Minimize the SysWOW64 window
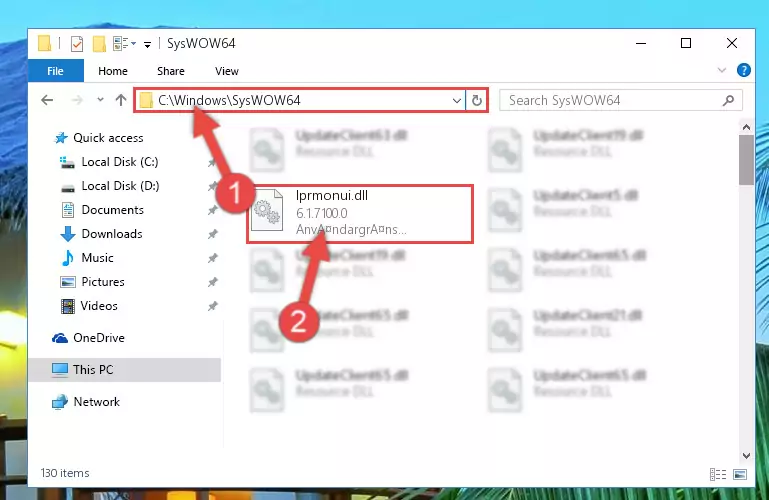 click(641, 43)
